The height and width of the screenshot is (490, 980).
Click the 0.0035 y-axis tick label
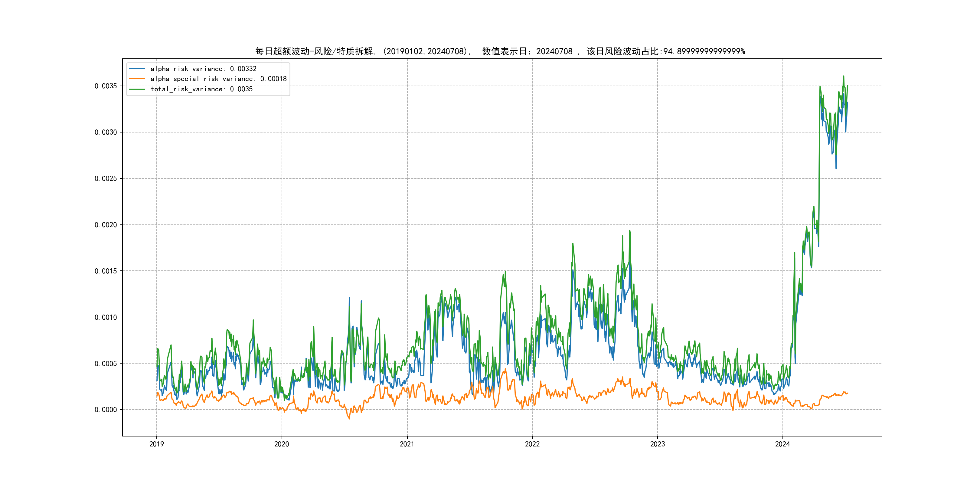coord(106,86)
